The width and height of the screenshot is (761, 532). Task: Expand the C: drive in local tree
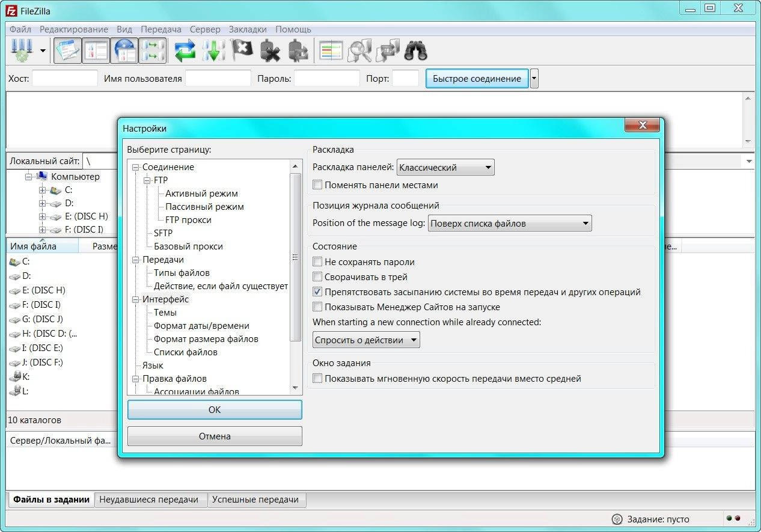pos(42,190)
